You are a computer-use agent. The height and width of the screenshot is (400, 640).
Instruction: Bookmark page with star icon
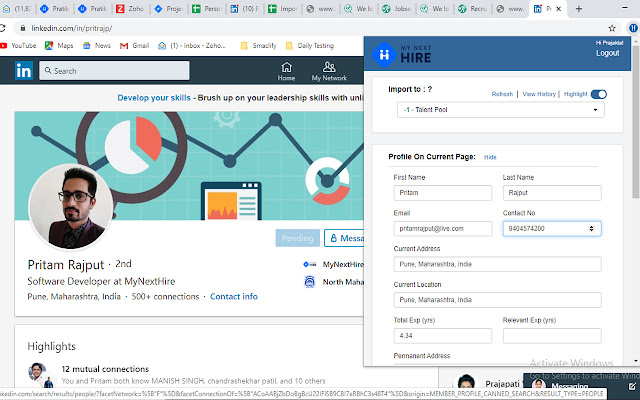(611, 28)
